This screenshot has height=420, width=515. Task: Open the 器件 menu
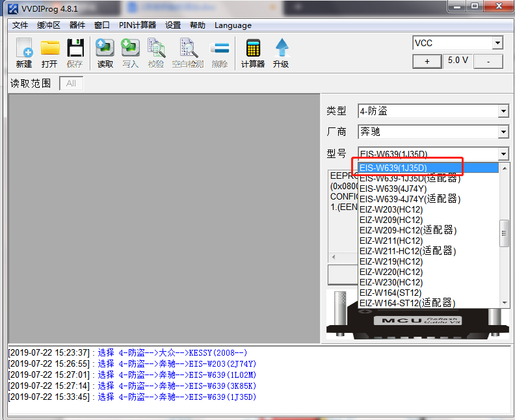tap(77, 25)
